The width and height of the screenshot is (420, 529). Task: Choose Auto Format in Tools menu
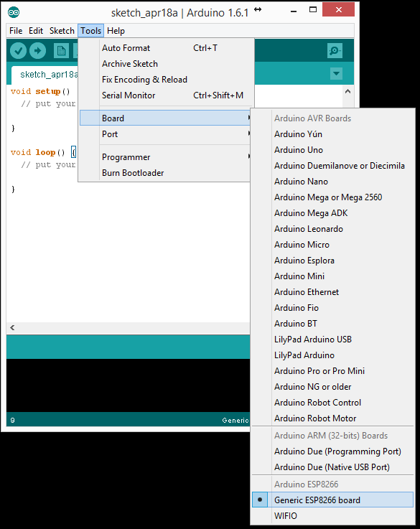(x=165, y=48)
